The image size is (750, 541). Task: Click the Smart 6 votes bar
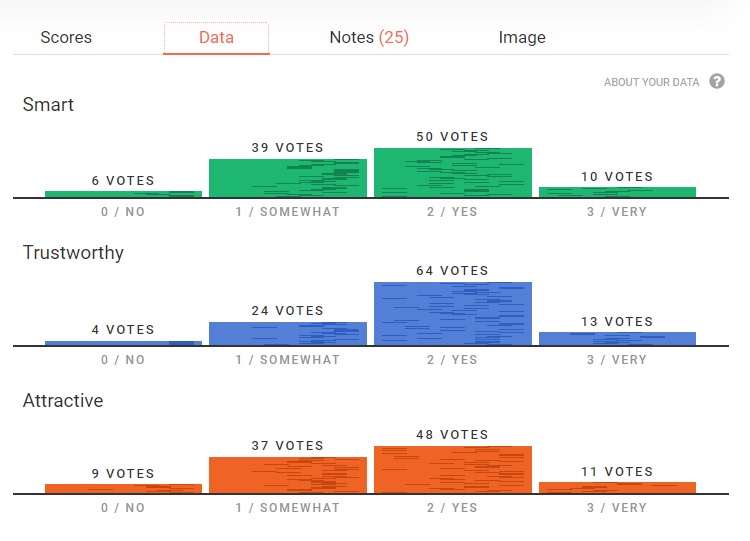123,194
